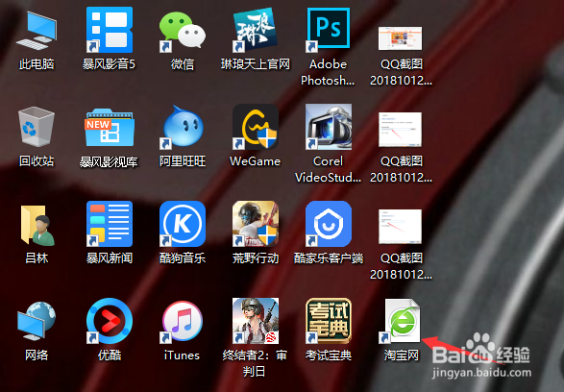This screenshot has width=564, height=392.
Task: Open the 暴风影音5 shortcut icon
Action: (x=110, y=30)
